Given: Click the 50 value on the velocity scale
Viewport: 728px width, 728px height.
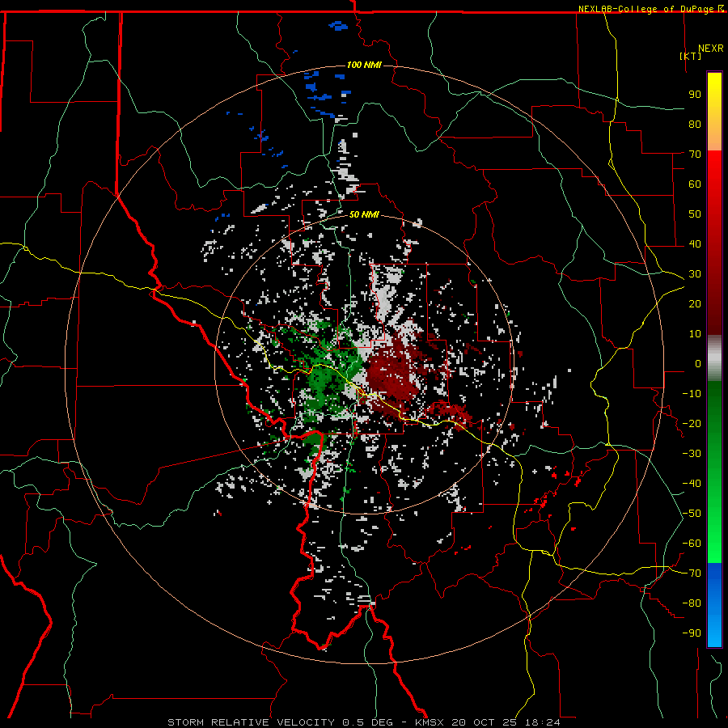Looking at the screenshot, I should coord(695,214).
